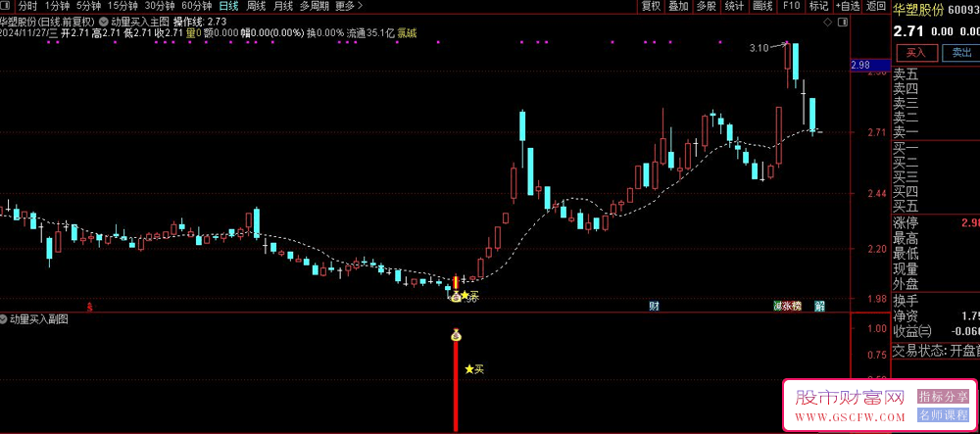Switch to 日线 daily chart
Viewport: 980px width, 434px height.
(228, 6)
